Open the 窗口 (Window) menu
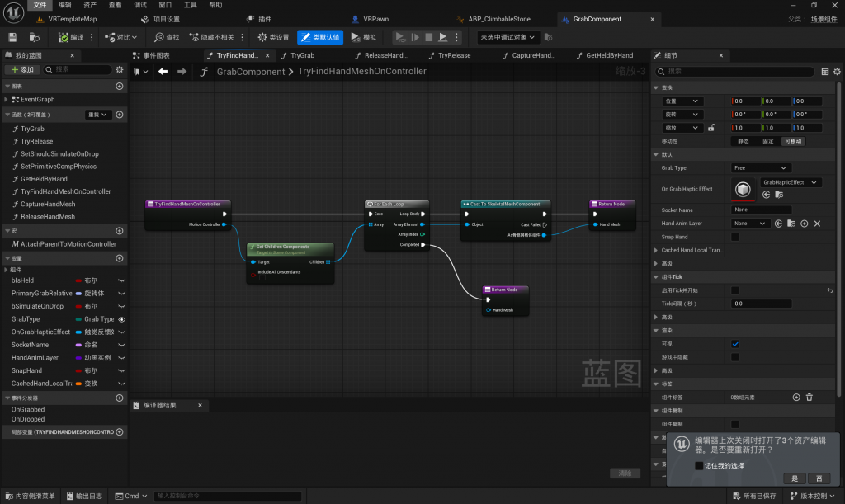Screen dimensions: 845x504 coord(165,5)
